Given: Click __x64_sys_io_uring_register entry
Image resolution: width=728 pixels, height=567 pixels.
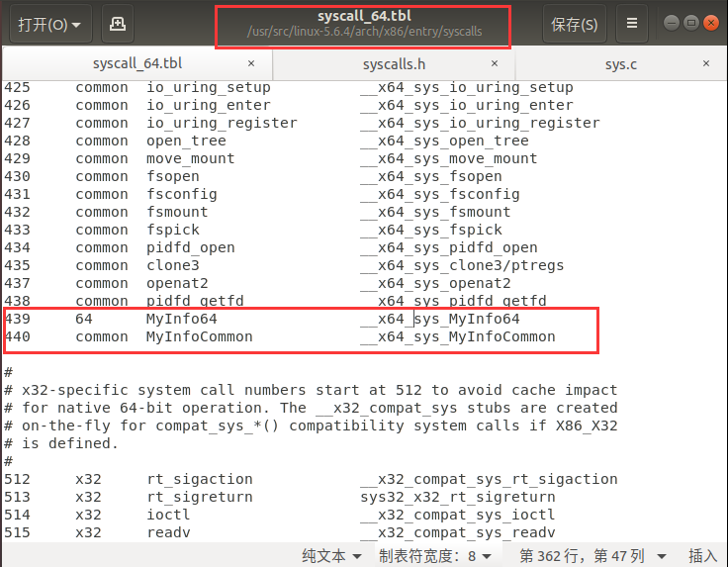Looking at the screenshot, I should pyautogui.click(x=480, y=123).
